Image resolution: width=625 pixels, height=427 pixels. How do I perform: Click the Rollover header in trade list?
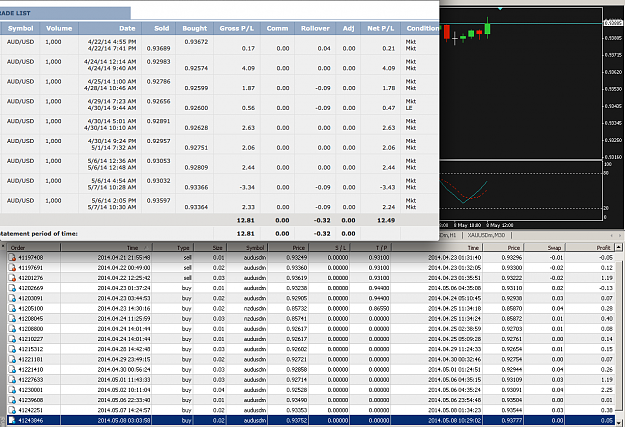point(315,28)
